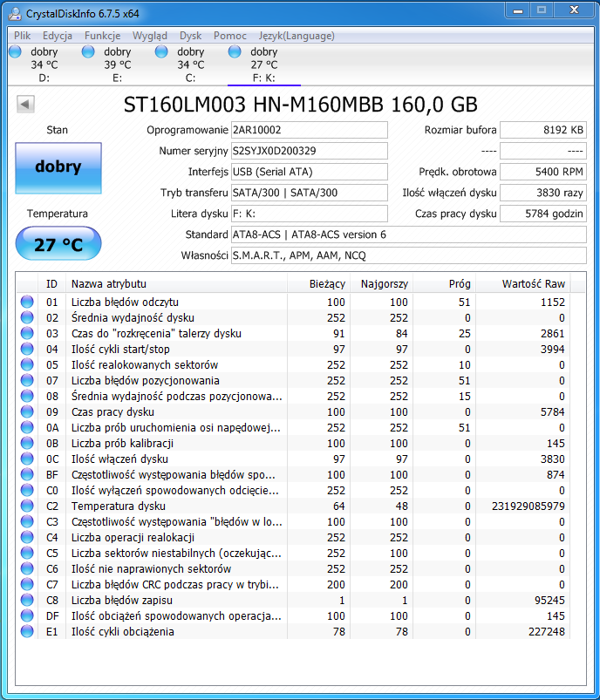Click the ID column header
Image resolution: width=600 pixels, height=700 pixels.
51,284
